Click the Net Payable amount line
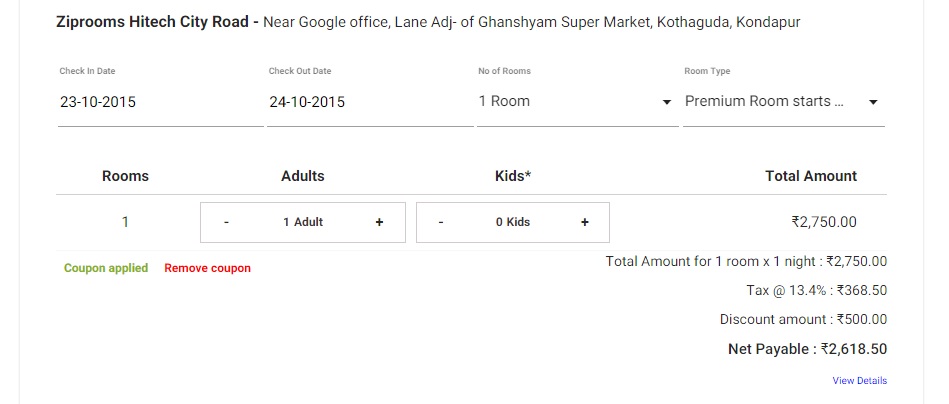The width and height of the screenshot is (949, 404). tap(807, 349)
